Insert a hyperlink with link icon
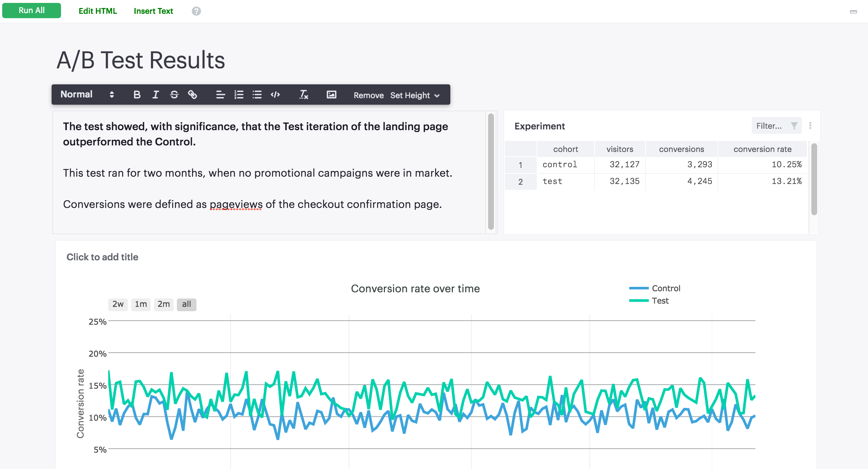The width and height of the screenshot is (868, 469). click(192, 95)
